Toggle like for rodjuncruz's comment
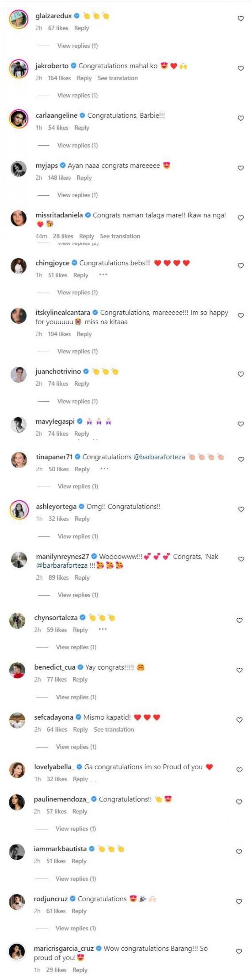Screen dimensions: 251x980 [x=239, y=901]
